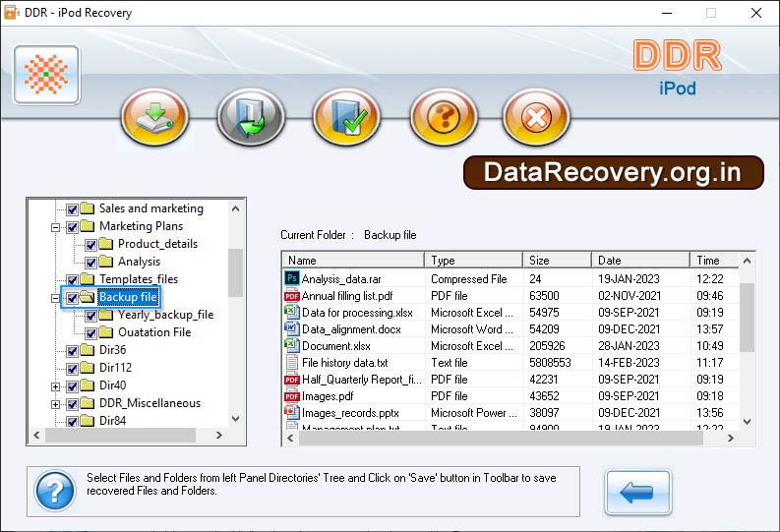Click the file list scroll down arrow
This screenshot has height=532, width=780.
(748, 422)
